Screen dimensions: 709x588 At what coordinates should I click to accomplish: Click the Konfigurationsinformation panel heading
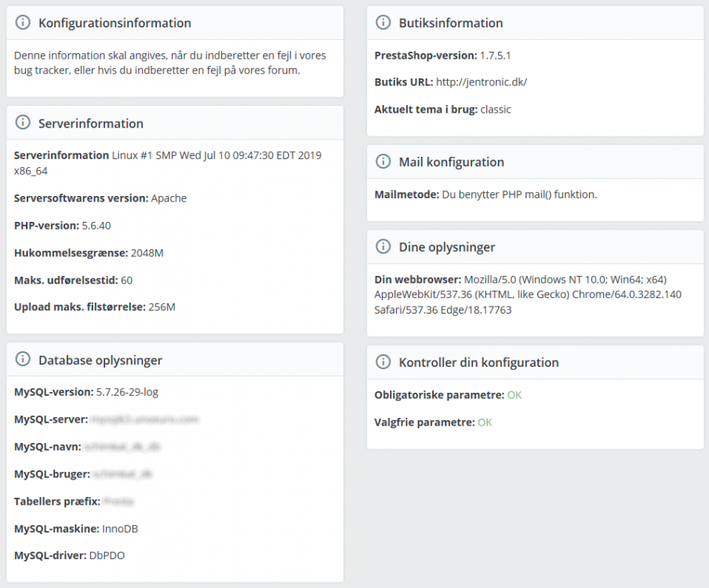coord(115,24)
